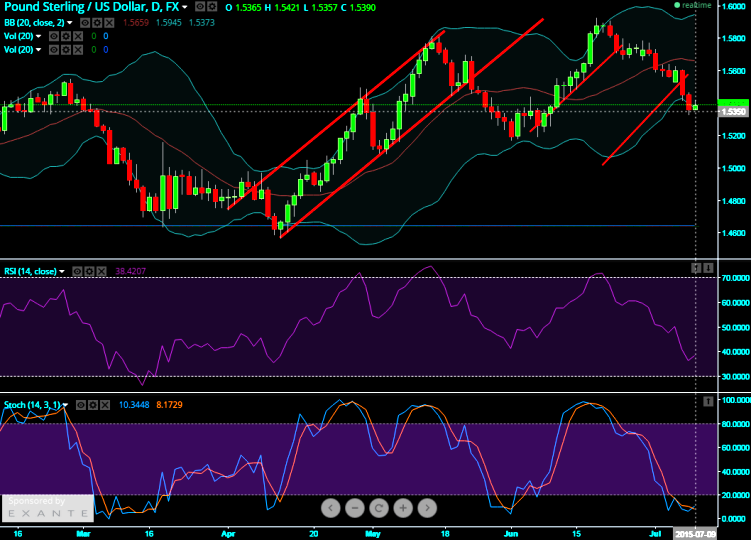Click the RSI (14, close) legend label

(x=31, y=271)
